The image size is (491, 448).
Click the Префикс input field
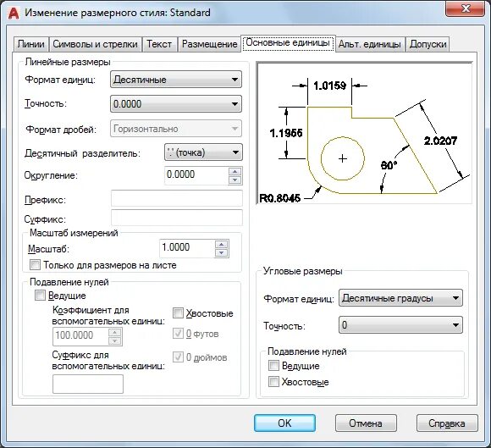[177, 198]
